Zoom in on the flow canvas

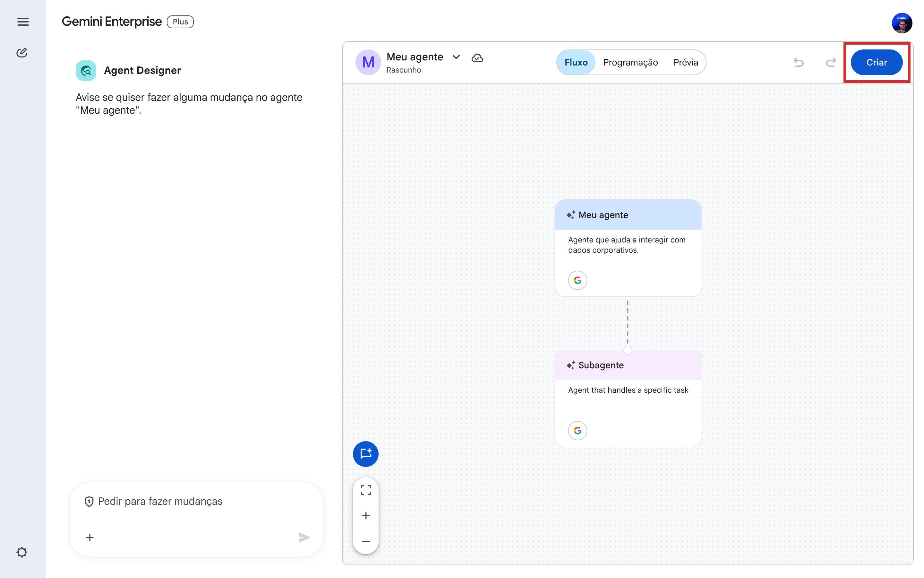coord(366,516)
